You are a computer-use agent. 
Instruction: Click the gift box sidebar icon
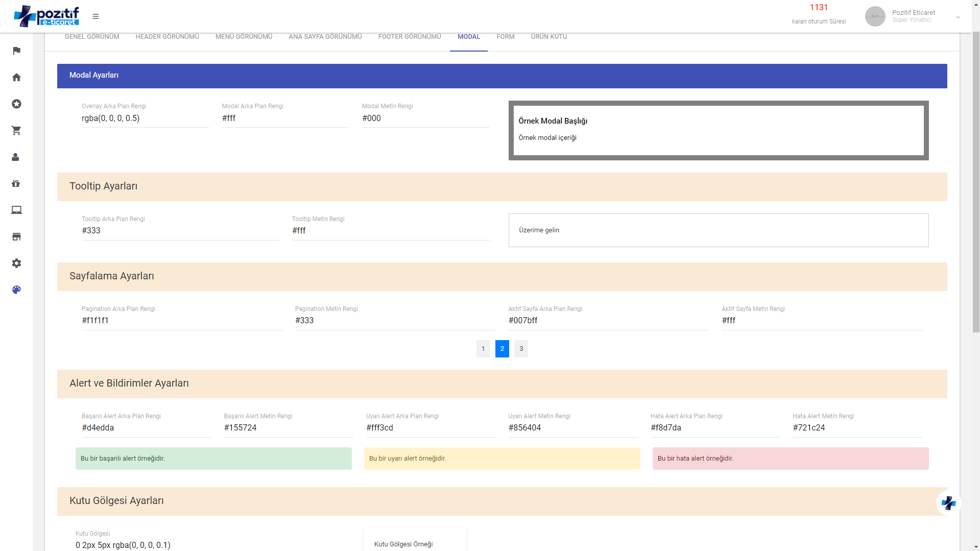[x=16, y=183]
